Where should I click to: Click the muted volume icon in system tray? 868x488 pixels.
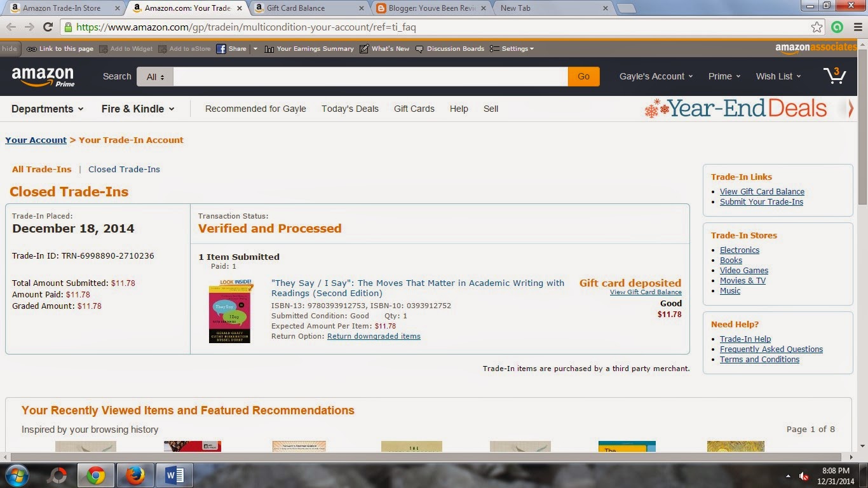click(804, 476)
